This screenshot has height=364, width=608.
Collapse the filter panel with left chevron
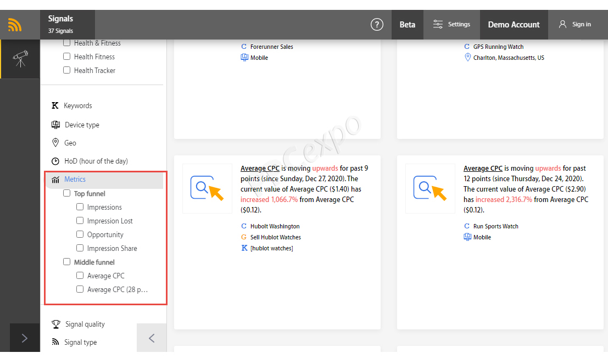pos(152,338)
